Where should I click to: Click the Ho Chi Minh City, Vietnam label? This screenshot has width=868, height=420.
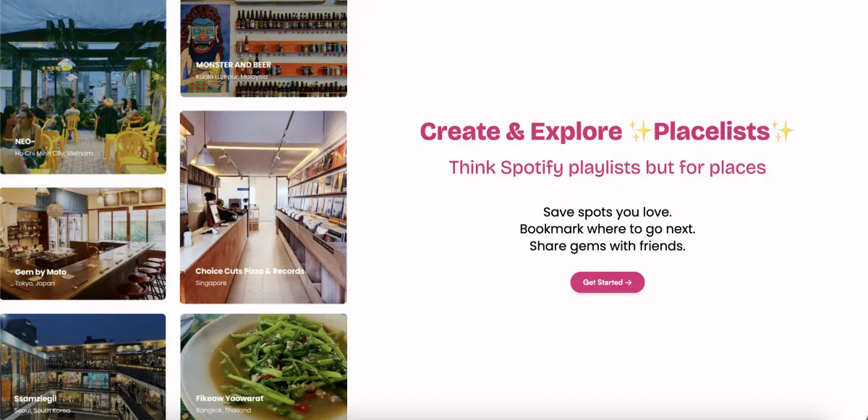tap(54, 153)
